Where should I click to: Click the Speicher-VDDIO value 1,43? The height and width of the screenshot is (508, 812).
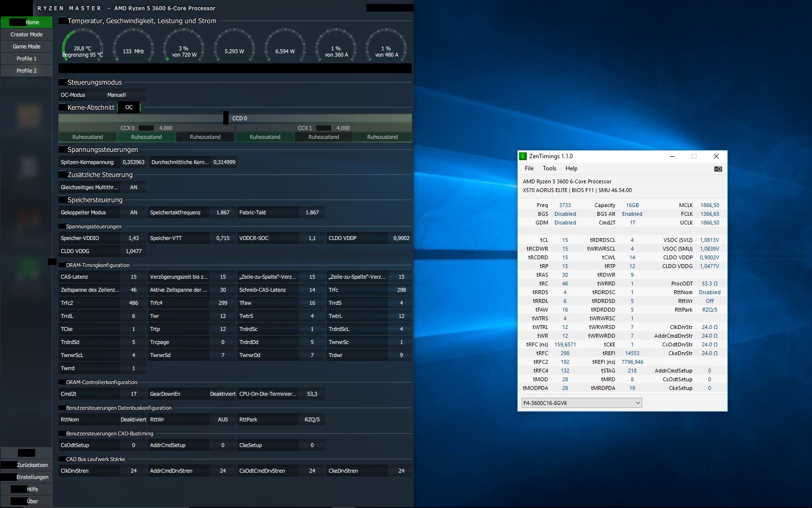(x=133, y=238)
